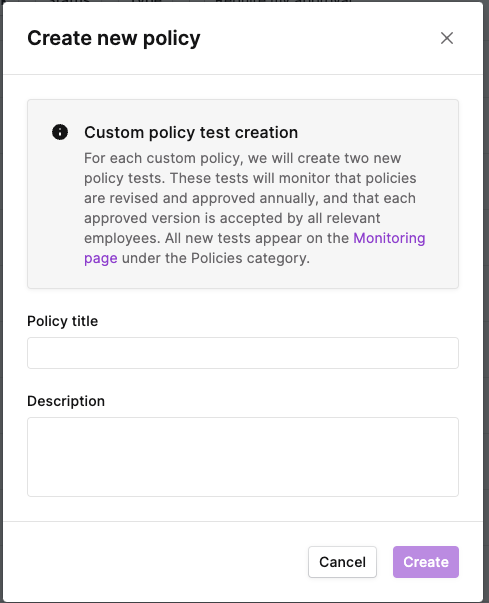Viewport: 489px width, 603px height.
Task: Click the Policy title label
Action: 63,321
